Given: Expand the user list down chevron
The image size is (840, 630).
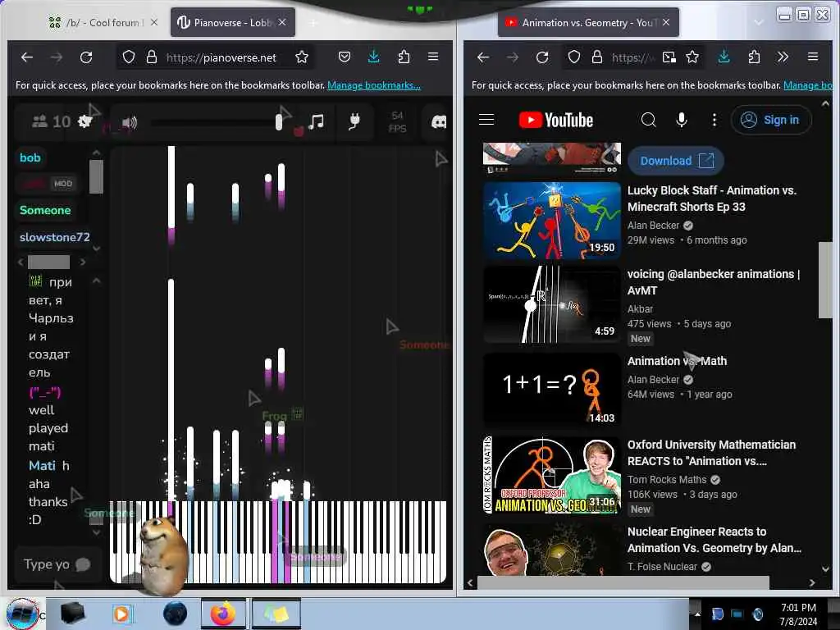Looking at the screenshot, I should point(97,249).
